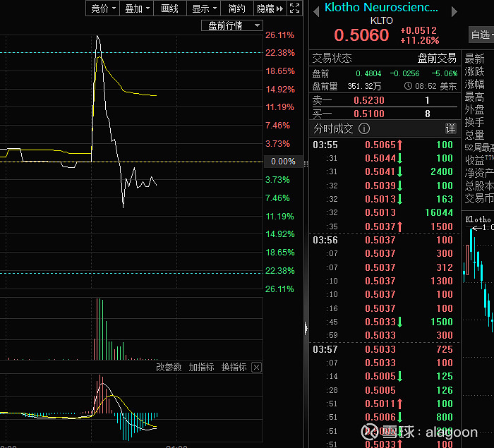The width and height of the screenshot is (494, 448).
Task: Click the drag handle beside 0.00% axis
Action: pos(306,163)
